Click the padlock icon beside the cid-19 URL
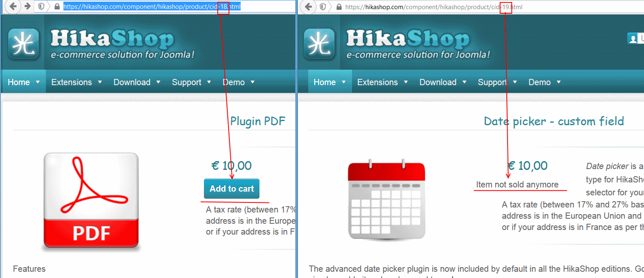644x278 pixels. [x=339, y=7]
